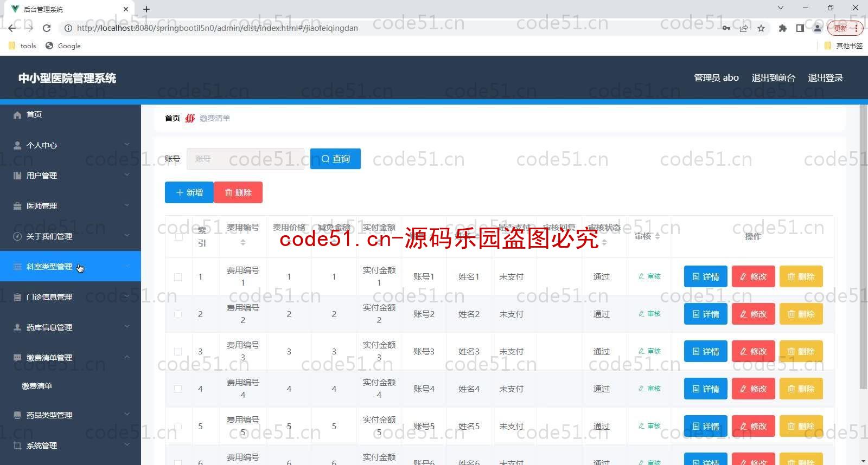Click the yellow 删除 for row 4
This screenshot has height=465, width=868.
tap(801, 389)
